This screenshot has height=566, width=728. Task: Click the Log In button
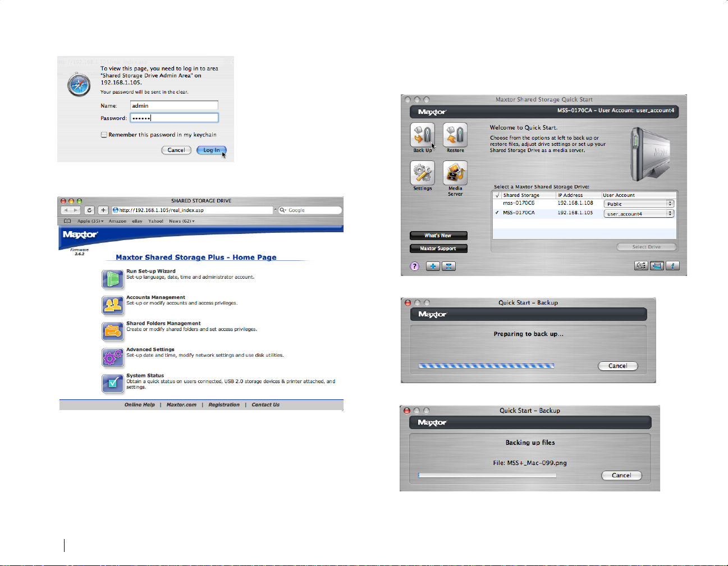[212, 150]
